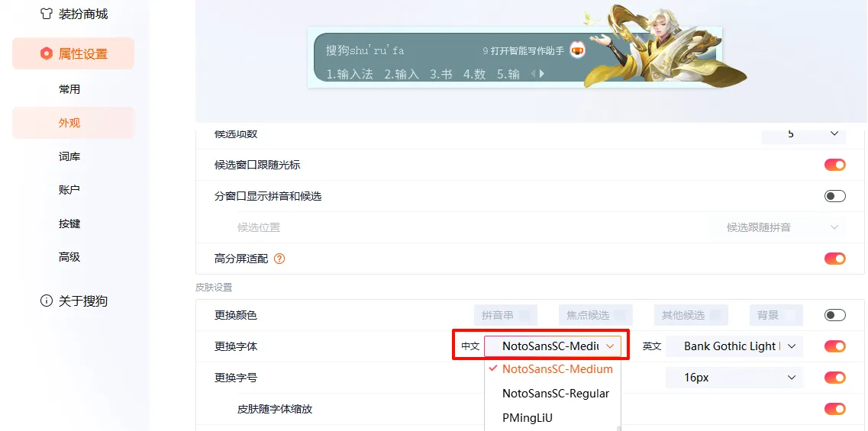This screenshot has width=868, height=431.
Task: Click the 更换字体 row label
Action: (x=236, y=346)
